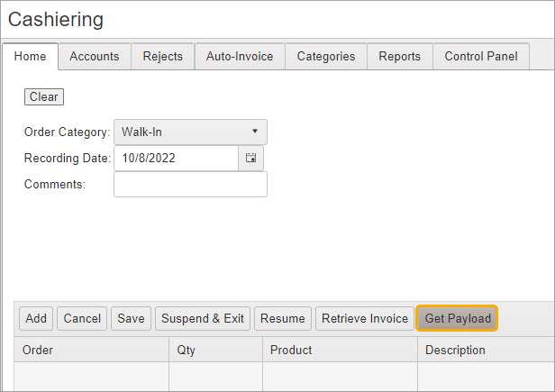Save the current order
This screenshot has width=555, height=392.
pyautogui.click(x=131, y=318)
